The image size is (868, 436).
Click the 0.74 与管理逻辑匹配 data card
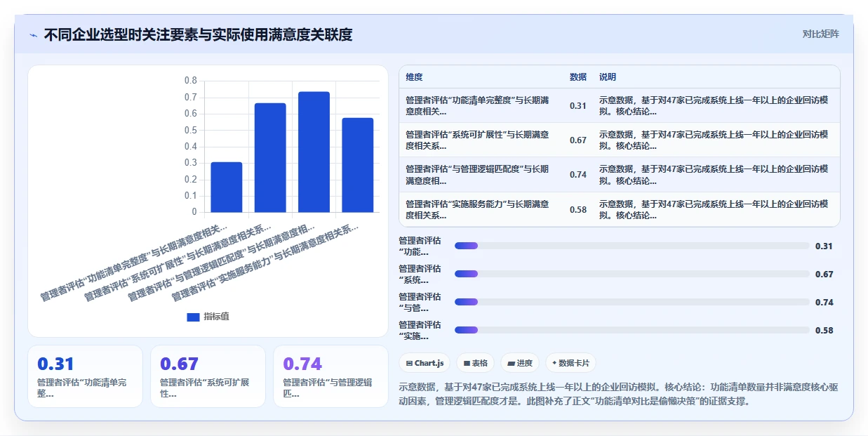pyautogui.click(x=330, y=376)
